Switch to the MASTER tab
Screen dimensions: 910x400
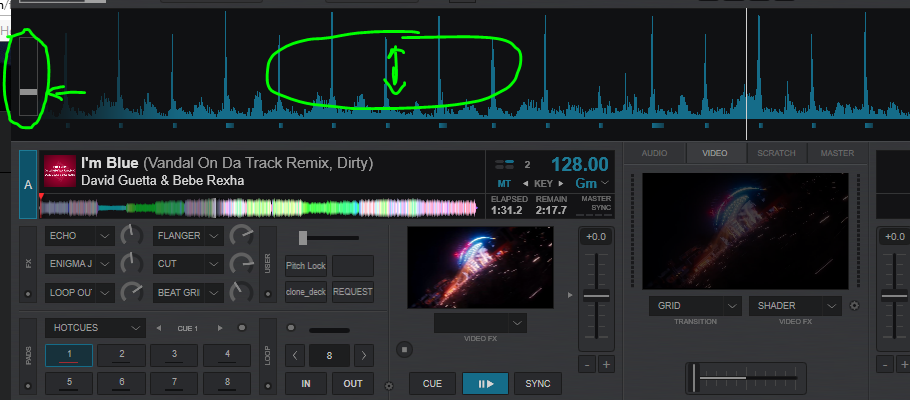[837, 153]
